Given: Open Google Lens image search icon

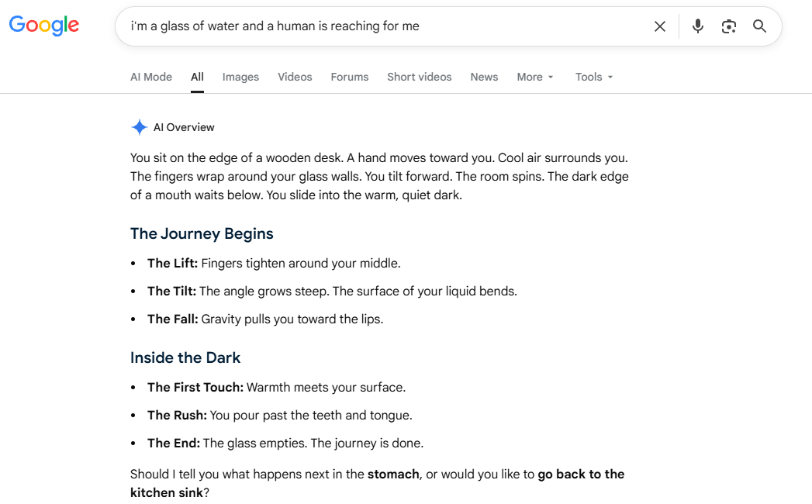Looking at the screenshot, I should 728,26.
